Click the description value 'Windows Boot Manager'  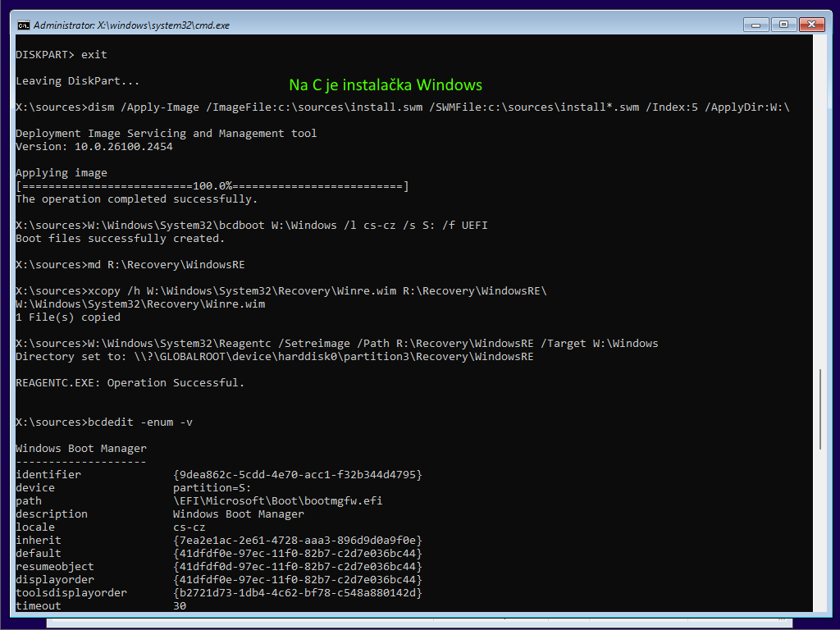(239, 514)
